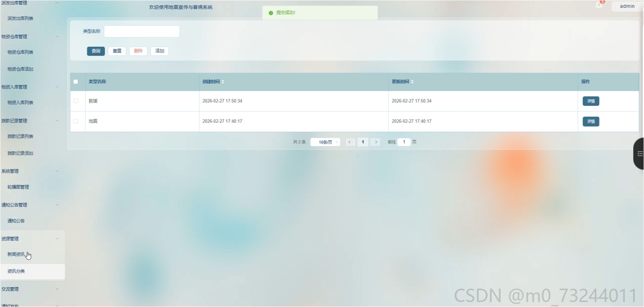Tick the select-all checkbox in table header
The height and width of the screenshot is (307, 644).
[x=76, y=82]
